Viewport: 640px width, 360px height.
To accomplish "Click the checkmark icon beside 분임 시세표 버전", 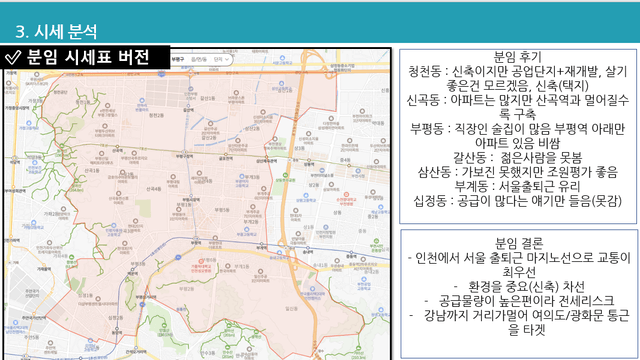I will (x=13, y=57).
